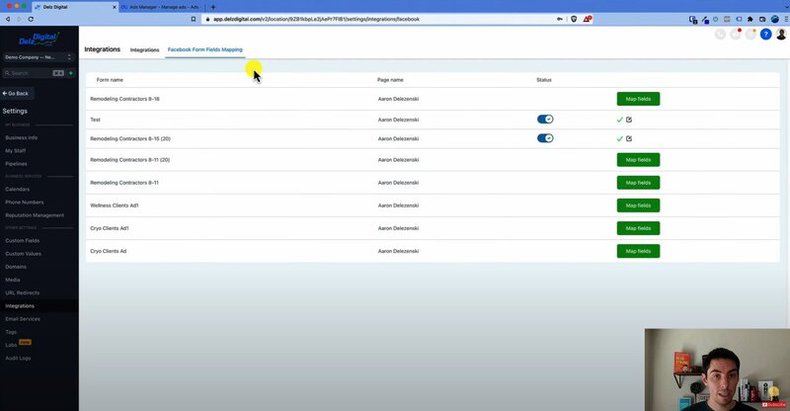790x411 pixels.
Task: Click Go Back button in sidebar
Action: pos(16,94)
